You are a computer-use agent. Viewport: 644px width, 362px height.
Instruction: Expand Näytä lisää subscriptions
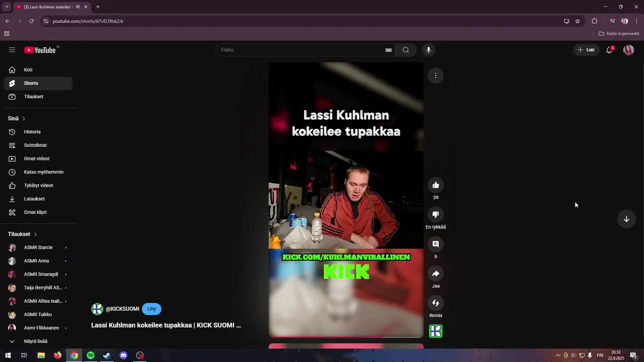[38, 341]
